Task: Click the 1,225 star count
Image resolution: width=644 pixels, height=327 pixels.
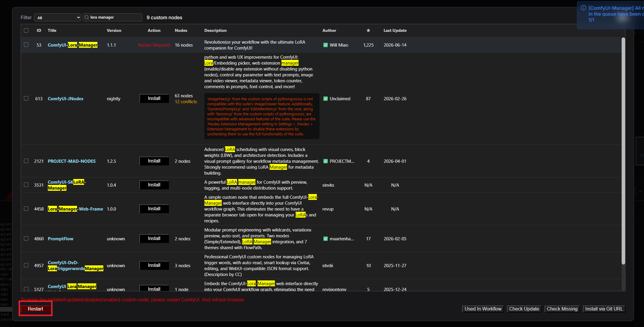Action: pos(368,45)
